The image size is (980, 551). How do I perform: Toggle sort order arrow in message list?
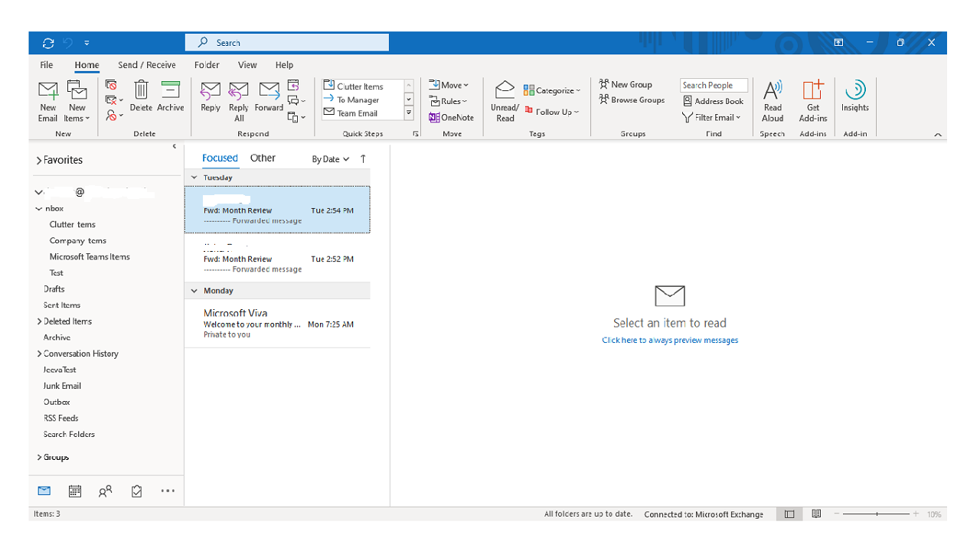pyautogui.click(x=363, y=159)
